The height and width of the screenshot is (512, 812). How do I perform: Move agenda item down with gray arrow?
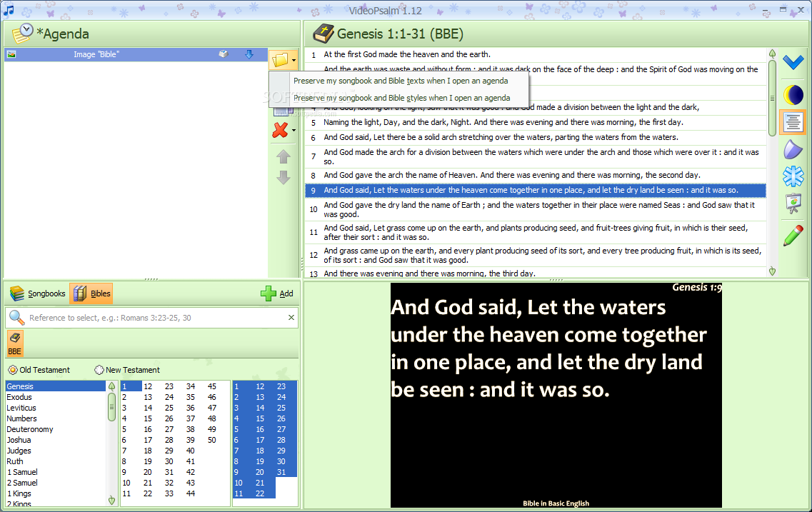coord(284,178)
